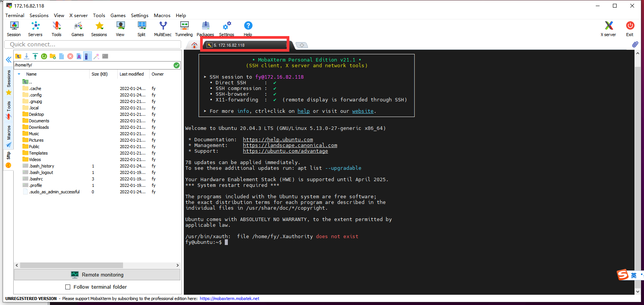Open the Sessions menu
The width and height of the screenshot is (644, 305).
point(39,16)
